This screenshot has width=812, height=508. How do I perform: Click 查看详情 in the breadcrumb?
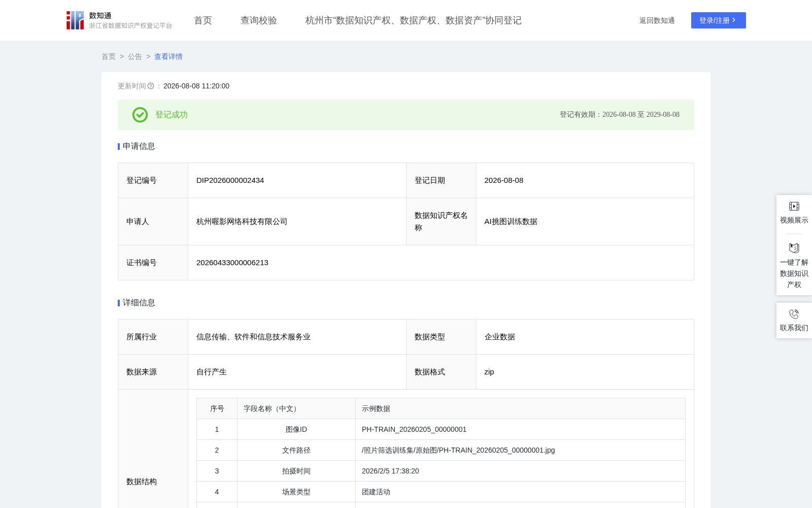coord(168,56)
